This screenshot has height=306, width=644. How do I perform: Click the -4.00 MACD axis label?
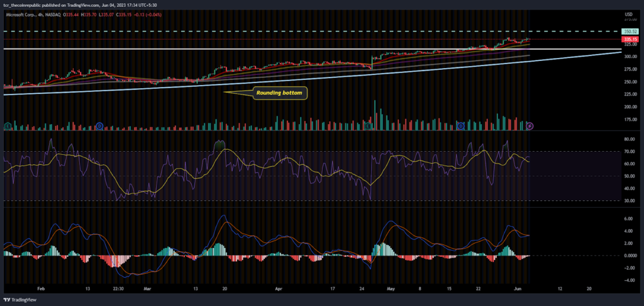pyautogui.click(x=630, y=281)
